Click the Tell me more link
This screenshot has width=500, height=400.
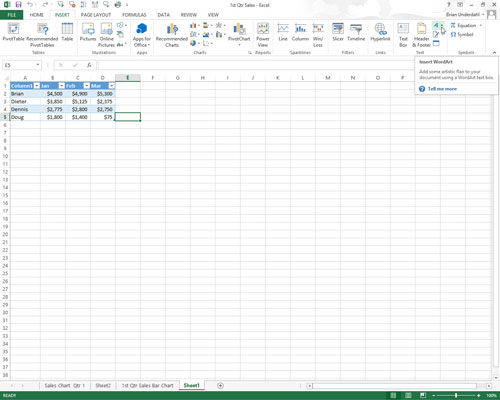[442, 89]
